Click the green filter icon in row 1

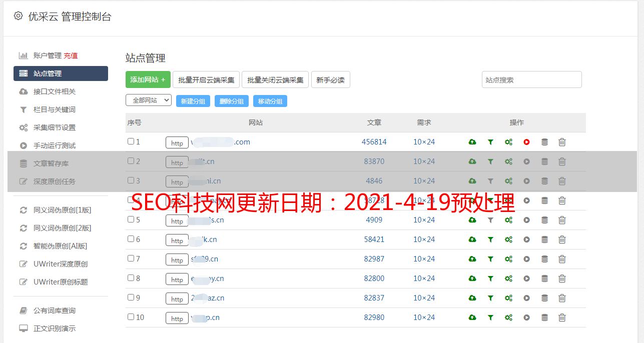pos(490,142)
